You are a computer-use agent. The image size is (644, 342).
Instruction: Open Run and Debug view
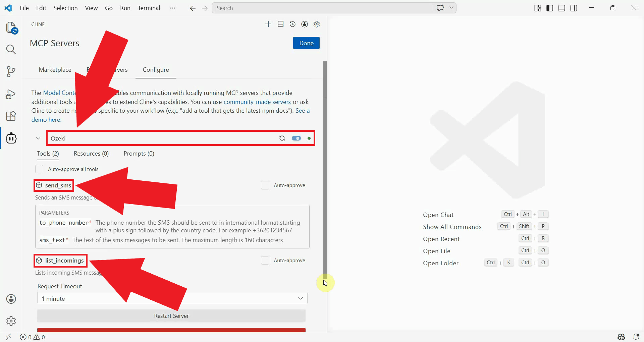coord(11,94)
